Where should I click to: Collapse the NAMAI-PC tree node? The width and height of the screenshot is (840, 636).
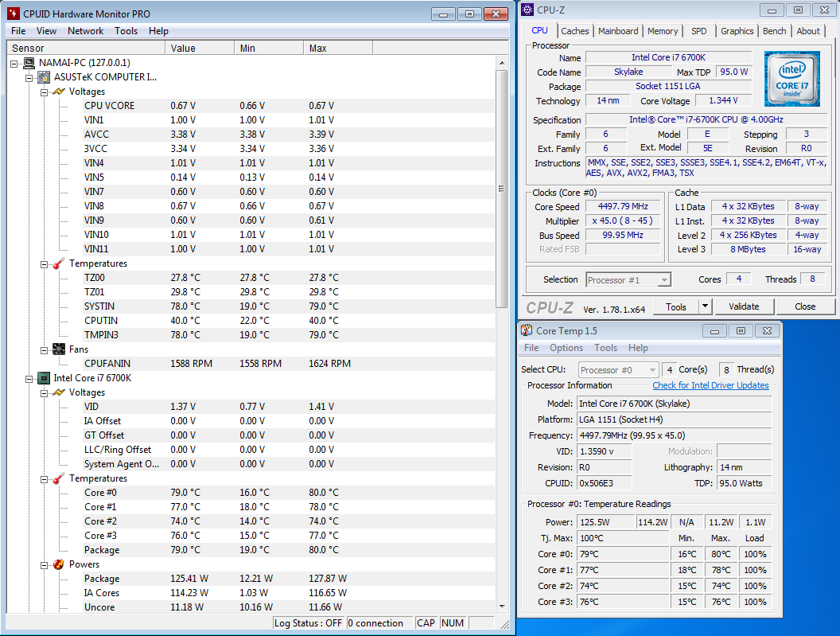point(14,63)
